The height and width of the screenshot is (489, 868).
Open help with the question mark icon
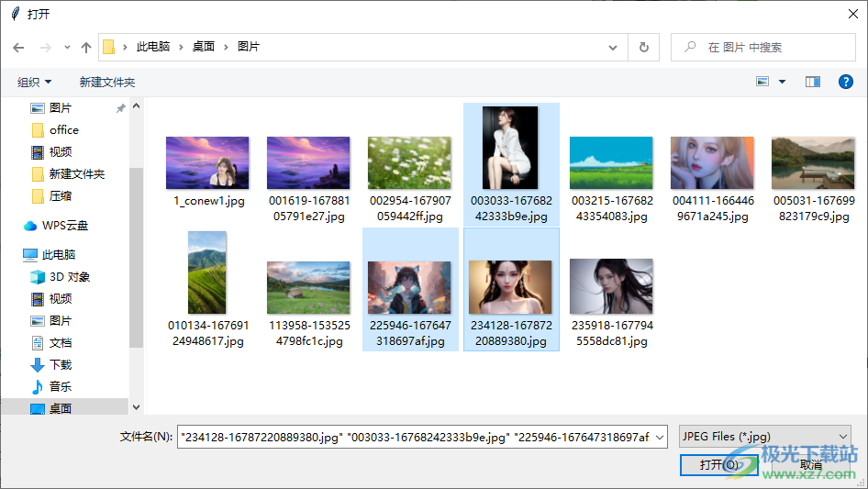[x=846, y=82]
